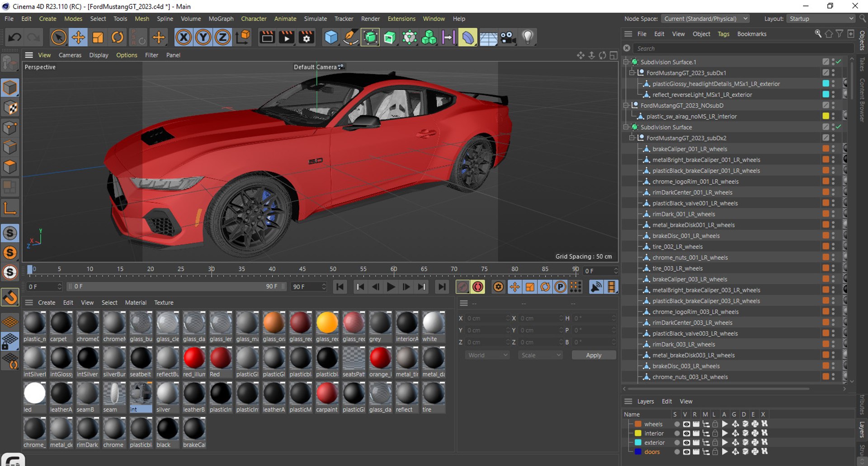Viewport: 868px width, 466px height.
Task: Select the Live Selection tool
Action: pos(58,37)
